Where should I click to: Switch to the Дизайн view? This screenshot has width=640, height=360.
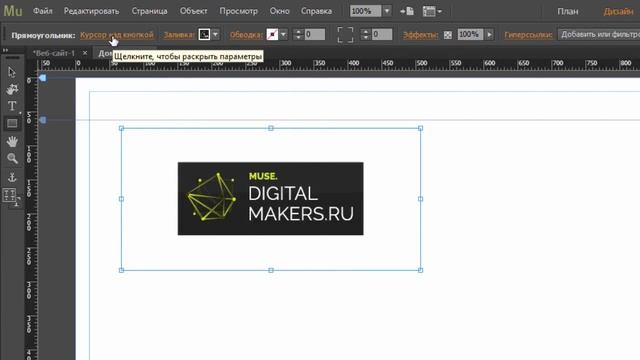pyautogui.click(x=618, y=11)
